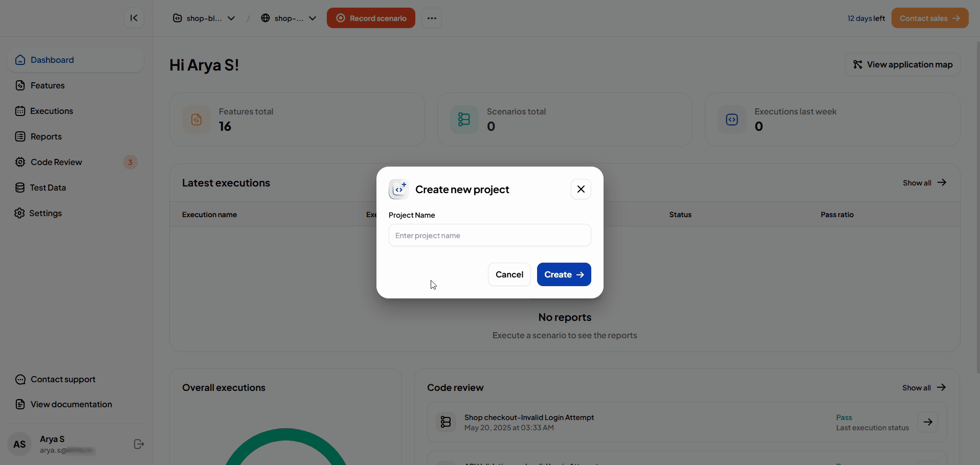Show all latest executions
980x465 pixels.
pos(924,183)
